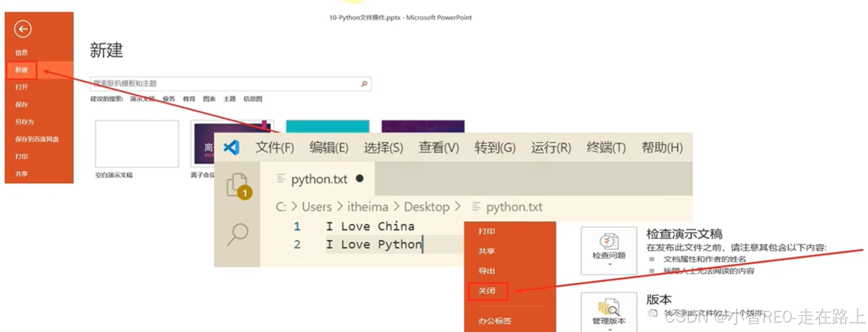This screenshot has height=332, width=868.
Task: Click the VS Code logo icon
Action: 231,147
